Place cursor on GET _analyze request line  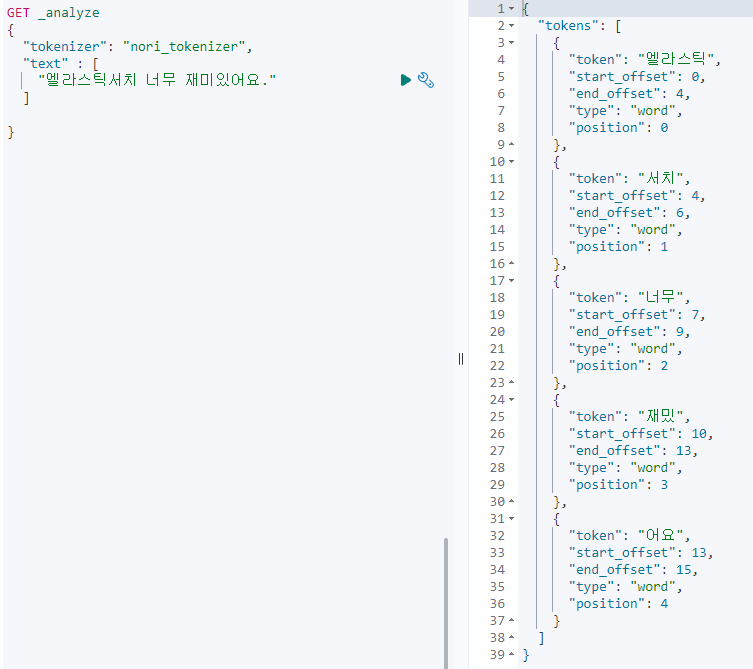pyautogui.click(x=53, y=13)
